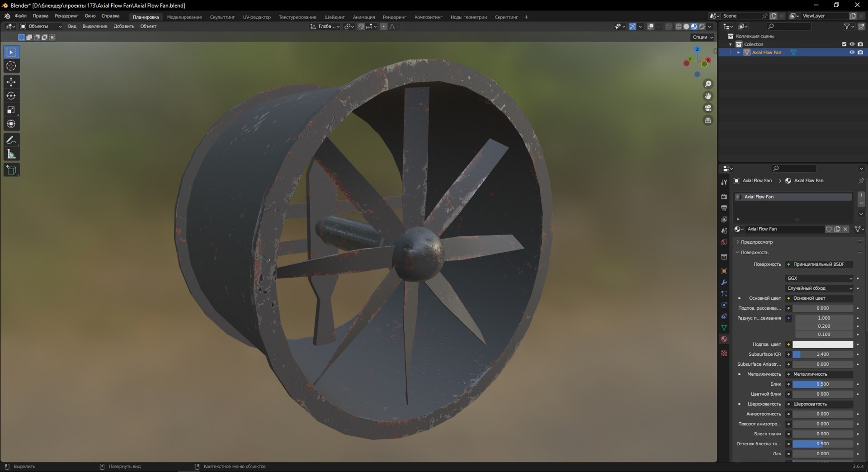Open the outliner filter dropdown
The height and width of the screenshot is (472, 868).
coord(849,27)
